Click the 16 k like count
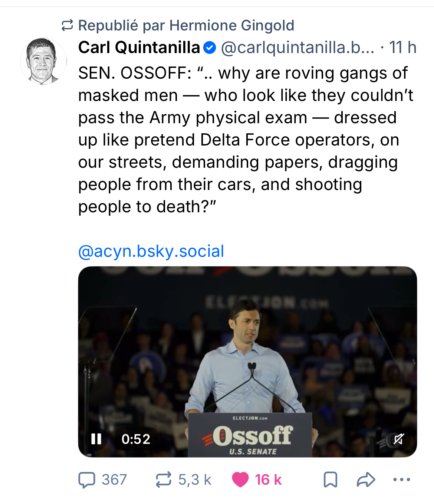 [x=268, y=480]
